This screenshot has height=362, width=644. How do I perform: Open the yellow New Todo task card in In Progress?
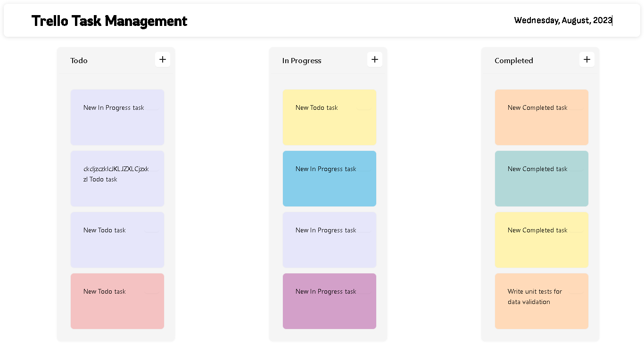pos(329,117)
